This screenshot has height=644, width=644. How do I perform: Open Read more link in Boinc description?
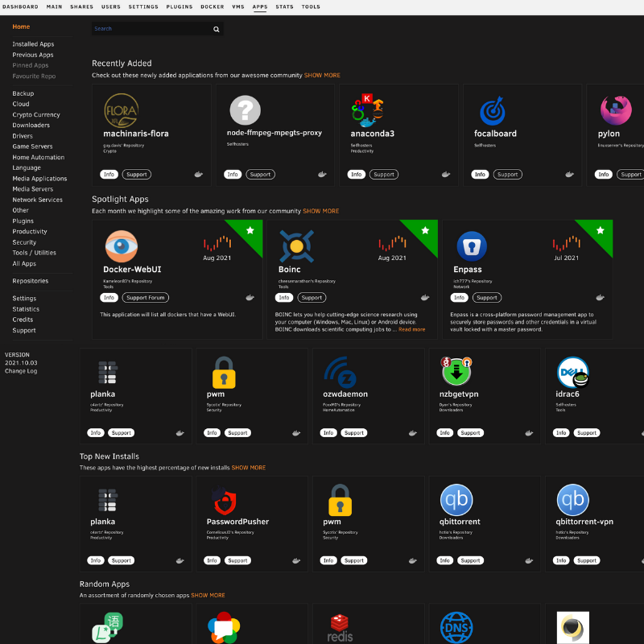coord(411,329)
